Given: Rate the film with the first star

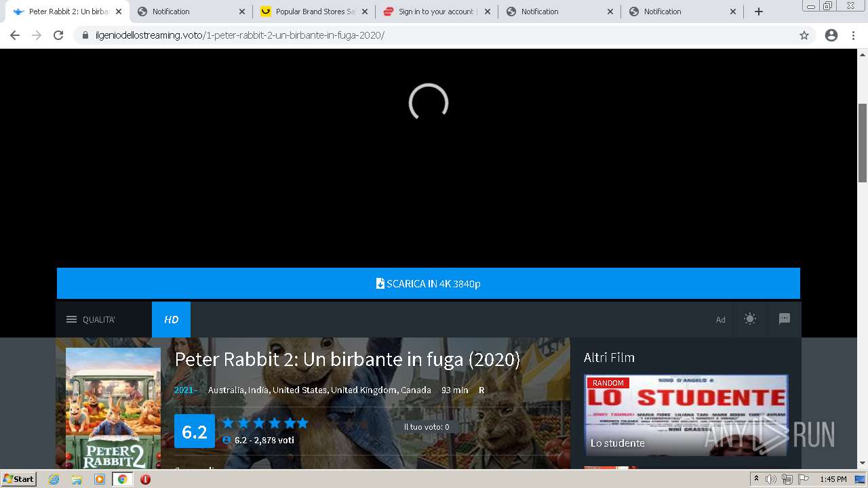Looking at the screenshot, I should 228,423.
